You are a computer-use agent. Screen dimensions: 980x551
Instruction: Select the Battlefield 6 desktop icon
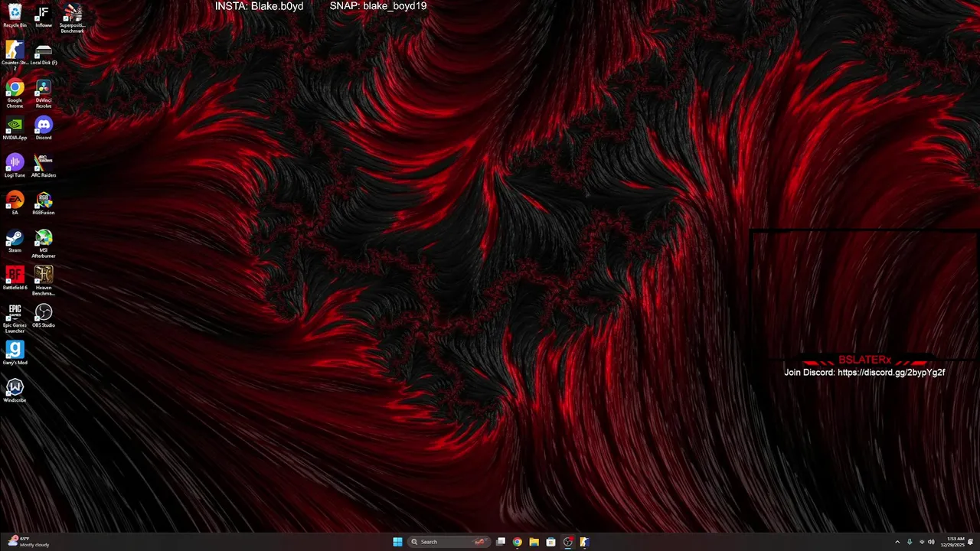(x=15, y=278)
